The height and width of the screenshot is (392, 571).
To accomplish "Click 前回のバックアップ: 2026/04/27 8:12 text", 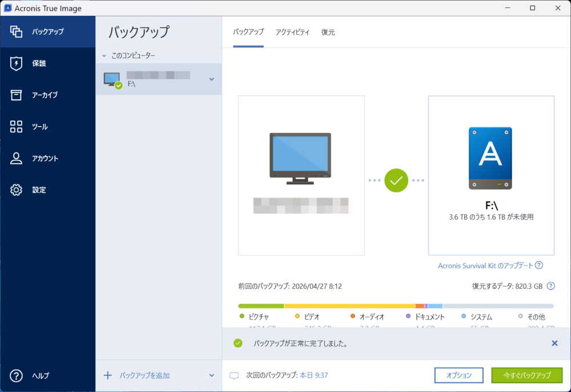I will pos(290,286).
